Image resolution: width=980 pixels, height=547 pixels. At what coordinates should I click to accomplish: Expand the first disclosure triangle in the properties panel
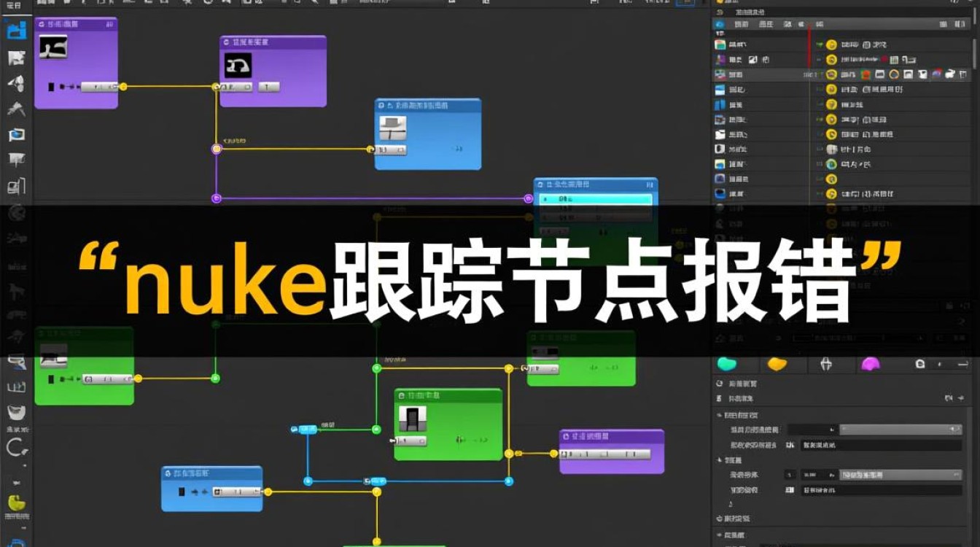click(719, 414)
